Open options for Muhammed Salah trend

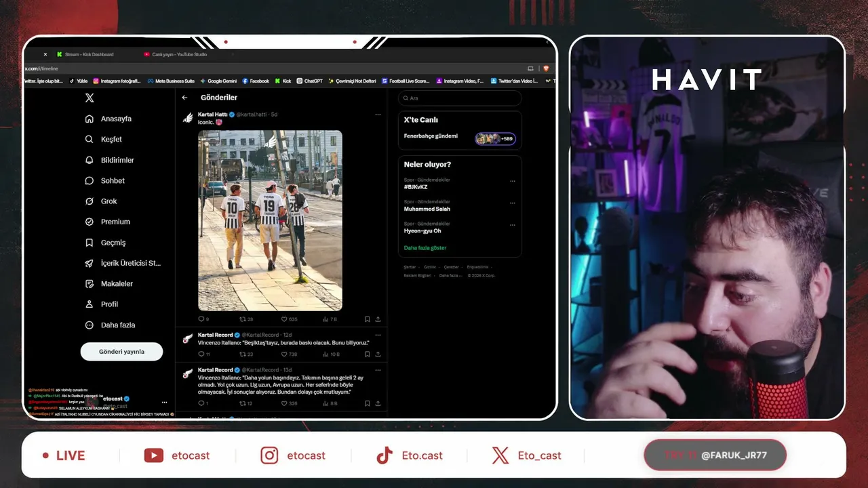513,203
